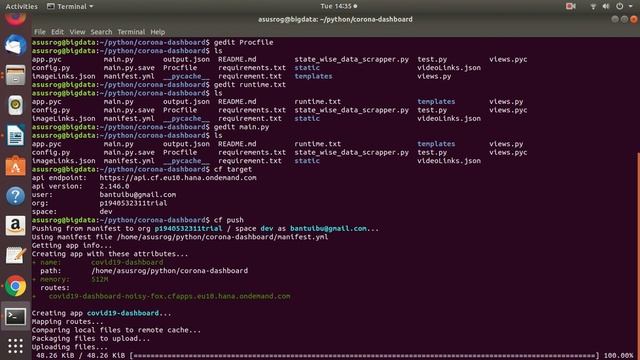Click the api endpoint URL https://api.cf.eu10.hana.ondemand.com
The width and height of the screenshot is (640, 360).
pos(178,178)
